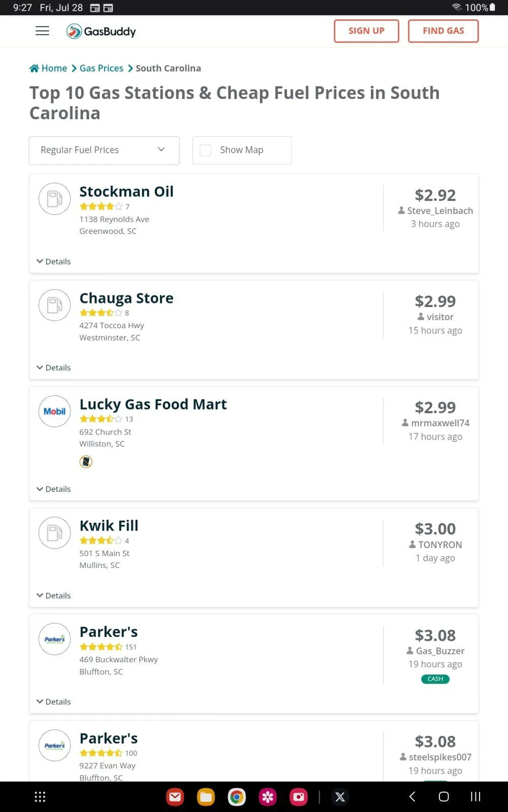
Task: Expand Details for Kwik Fill
Action: 53,595
